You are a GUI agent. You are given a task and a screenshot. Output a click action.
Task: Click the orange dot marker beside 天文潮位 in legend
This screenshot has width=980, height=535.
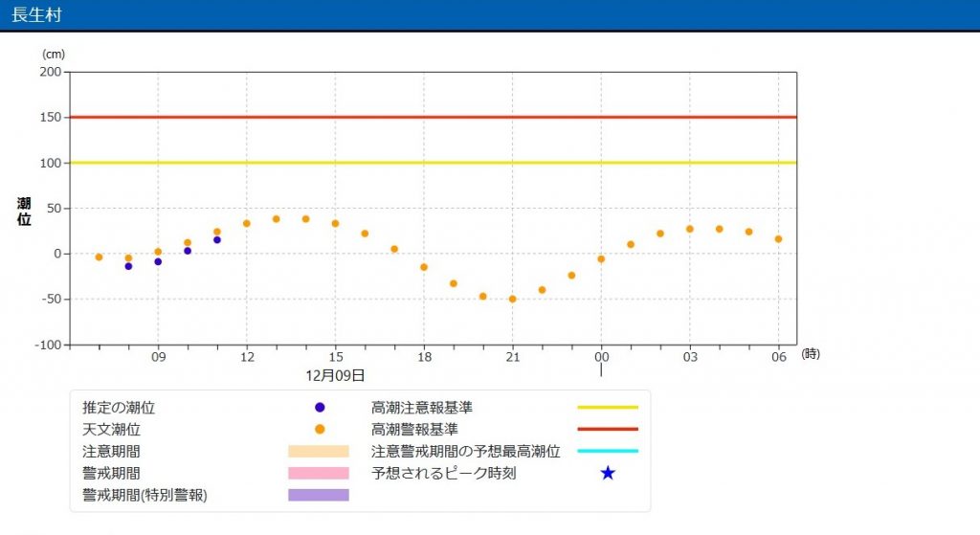click(320, 430)
